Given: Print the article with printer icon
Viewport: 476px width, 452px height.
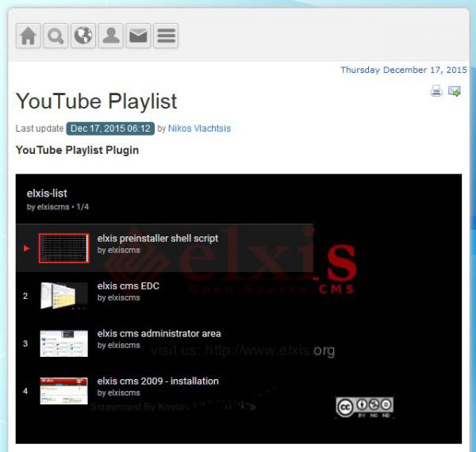Looking at the screenshot, I should click(x=436, y=90).
